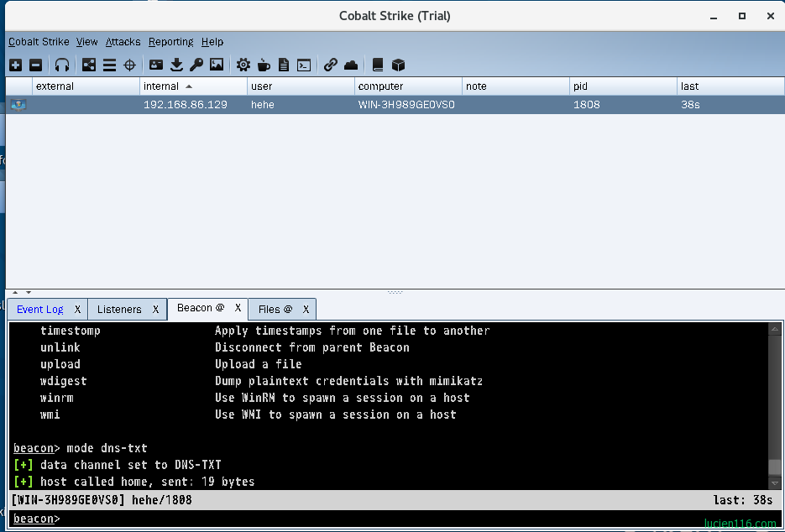Image resolution: width=785 pixels, height=532 pixels.
Task: Click 'data channel set to DNS-TXT' output line
Action: (131, 465)
